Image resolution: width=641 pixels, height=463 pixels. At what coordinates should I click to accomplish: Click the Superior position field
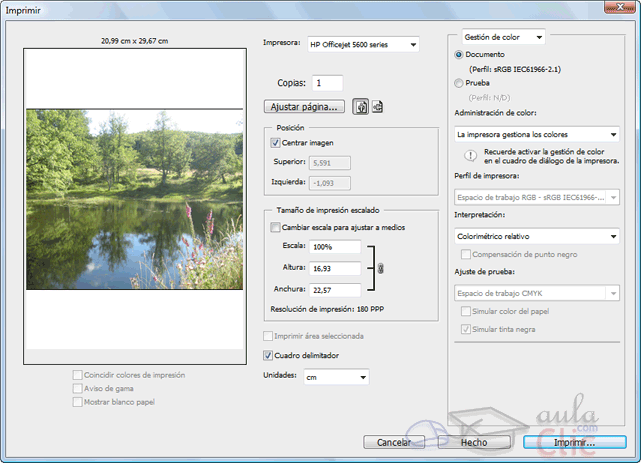[329, 163]
